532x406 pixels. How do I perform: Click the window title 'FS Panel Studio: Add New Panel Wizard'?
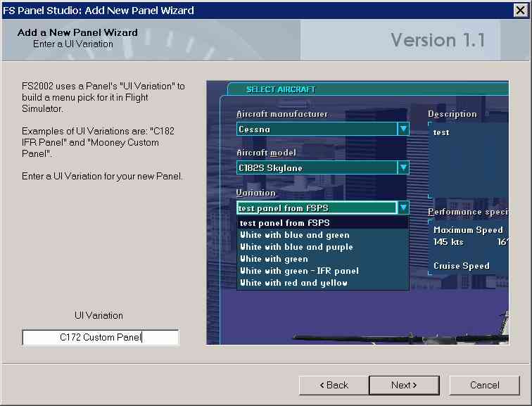(99, 11)
